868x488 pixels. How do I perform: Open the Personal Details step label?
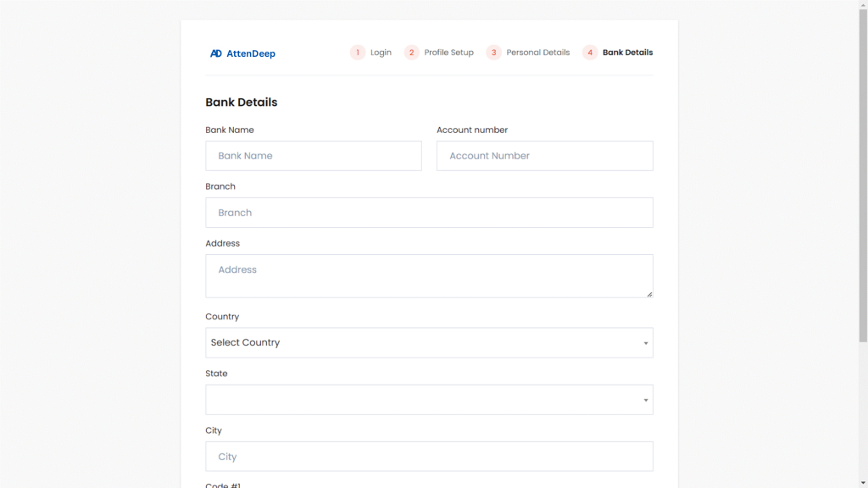click(x=537, y=53)
